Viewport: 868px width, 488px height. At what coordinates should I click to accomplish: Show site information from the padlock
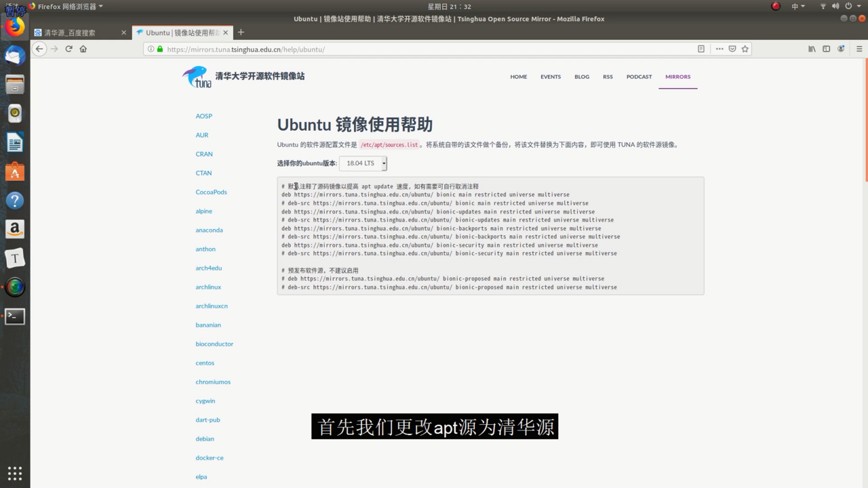pyautogui.click(x=160, y=49)
